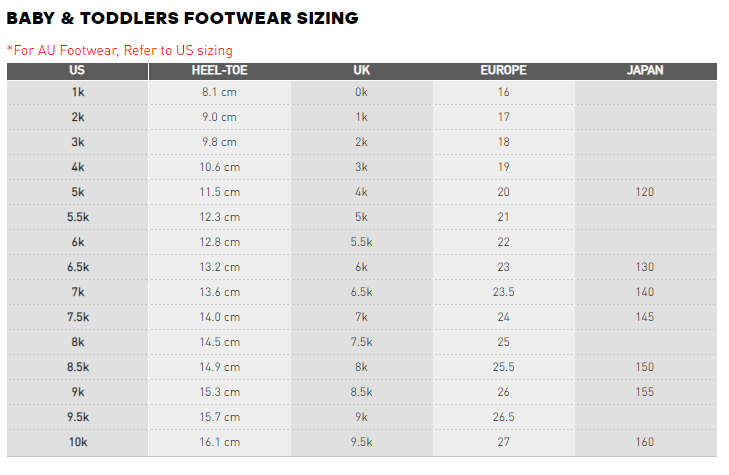Click the 16.1 cm heel-toe value
Viewport: 729px width, 475px height.
220,442
